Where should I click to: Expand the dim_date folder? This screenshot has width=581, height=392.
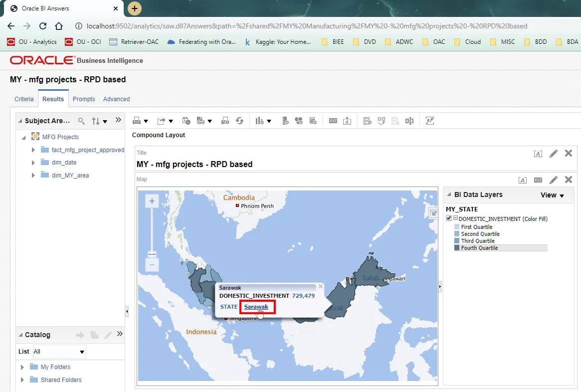(33, 163)
